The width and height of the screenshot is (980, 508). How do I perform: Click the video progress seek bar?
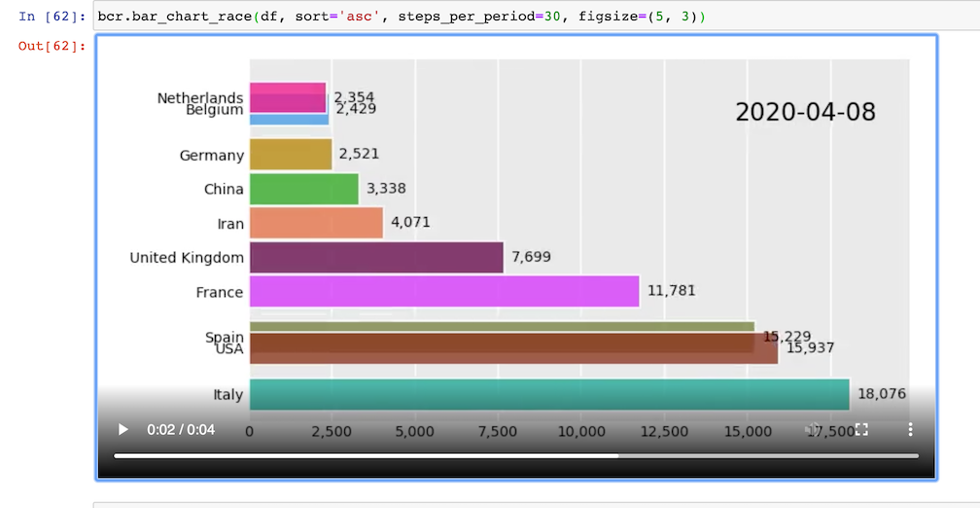coord(515,455)
